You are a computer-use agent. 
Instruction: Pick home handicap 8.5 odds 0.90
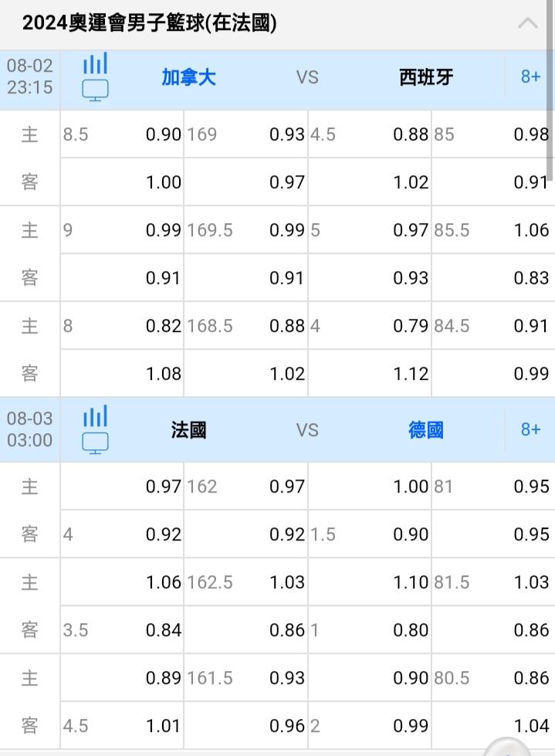pyautogui.click(x=122, y=134)
